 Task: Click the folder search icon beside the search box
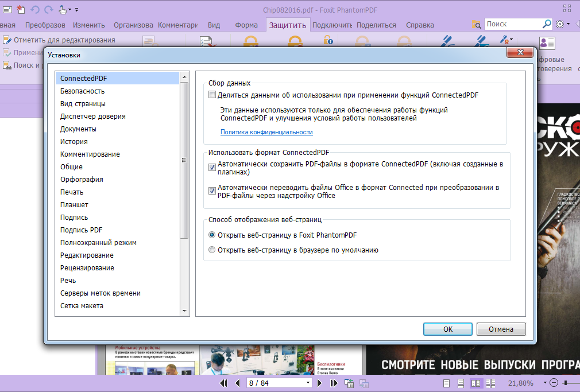coord(477,25)
